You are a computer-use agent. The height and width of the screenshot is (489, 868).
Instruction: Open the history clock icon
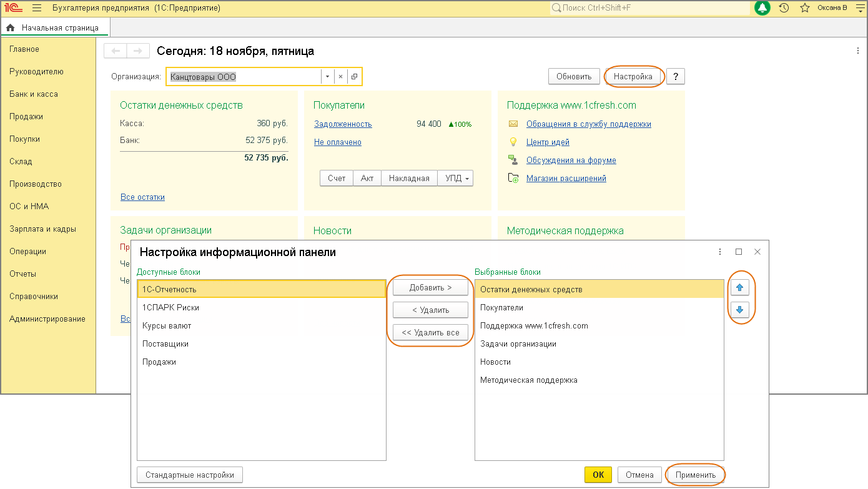click(x=784, y=8)
